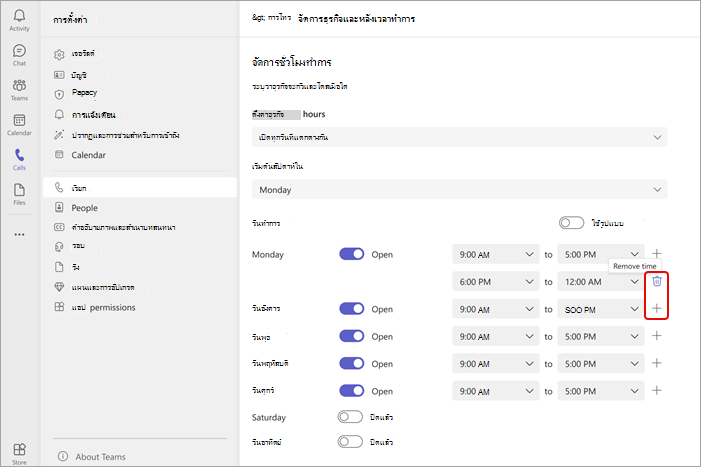Turn off the bottom day toggle

[350, 442]
